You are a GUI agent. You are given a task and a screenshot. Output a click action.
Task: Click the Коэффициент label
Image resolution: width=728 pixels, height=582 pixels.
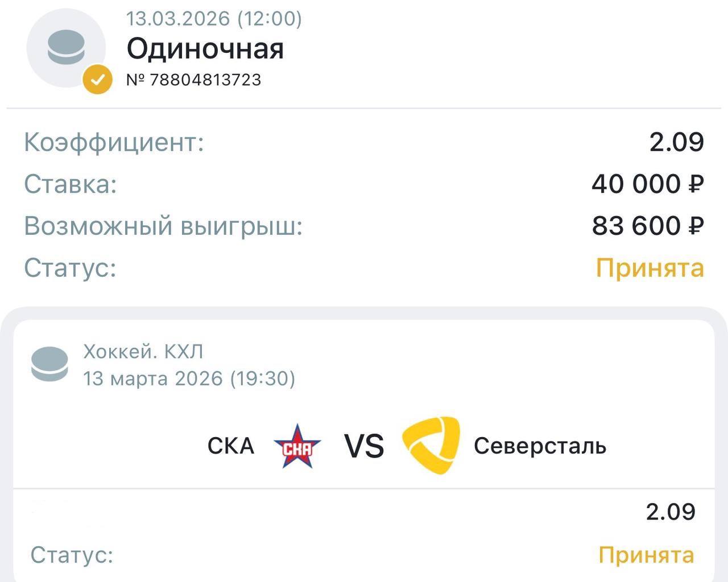pyautogui.click(x=114, y=142)
